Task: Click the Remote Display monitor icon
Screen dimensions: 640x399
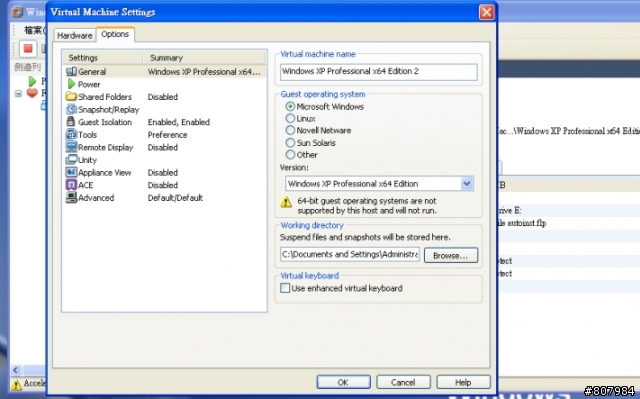Action: 71,147
